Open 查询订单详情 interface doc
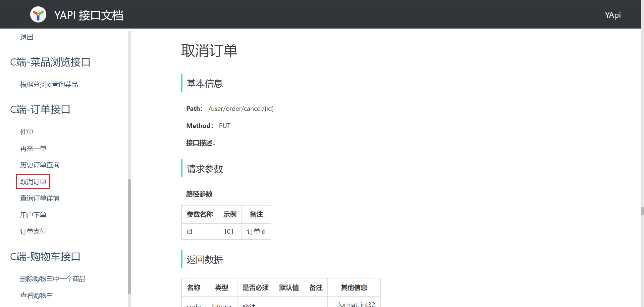Image resolution: width=644 pixels, height=307 pixels. coord(40,198)
